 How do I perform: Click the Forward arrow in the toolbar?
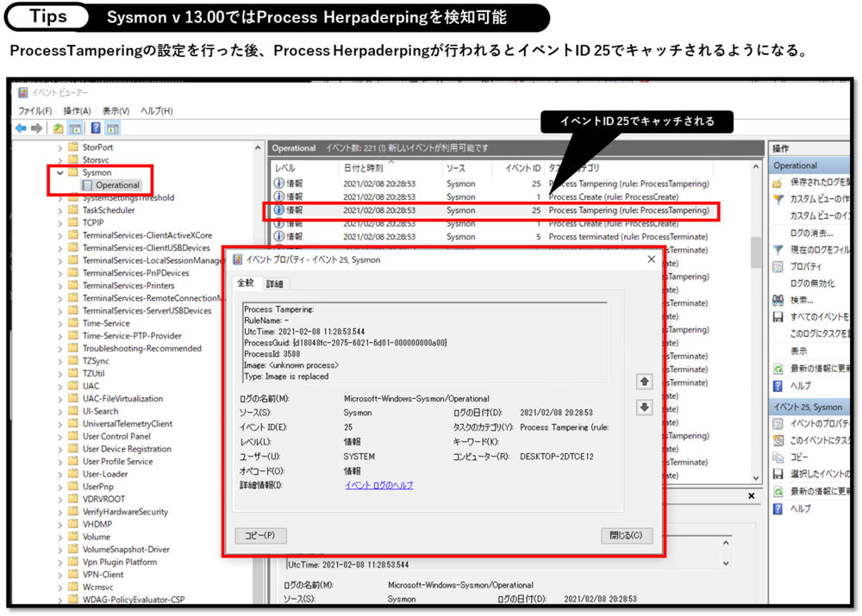(x=36, y=128)
